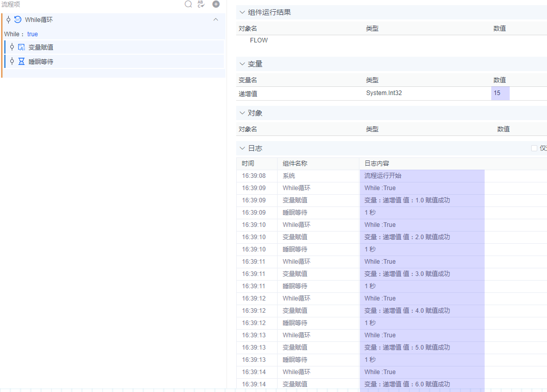
Task: Click the blue loop icon of While循环
Action: tap(17, 19)
